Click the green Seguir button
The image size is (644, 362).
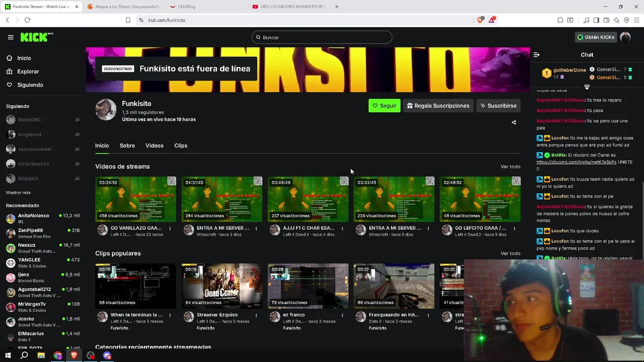pos(384,106)
